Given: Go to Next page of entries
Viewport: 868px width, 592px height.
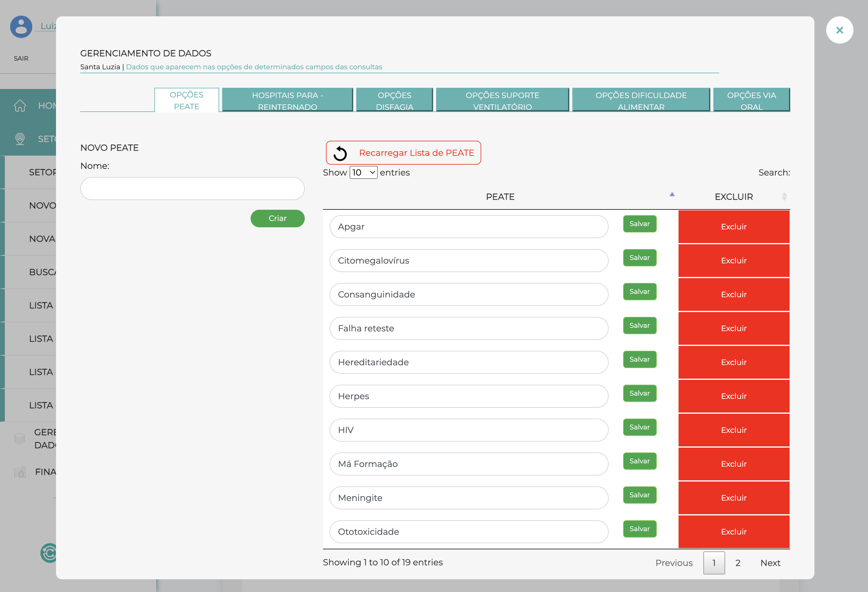Looking at the screenshot, I should pos(770,563).
